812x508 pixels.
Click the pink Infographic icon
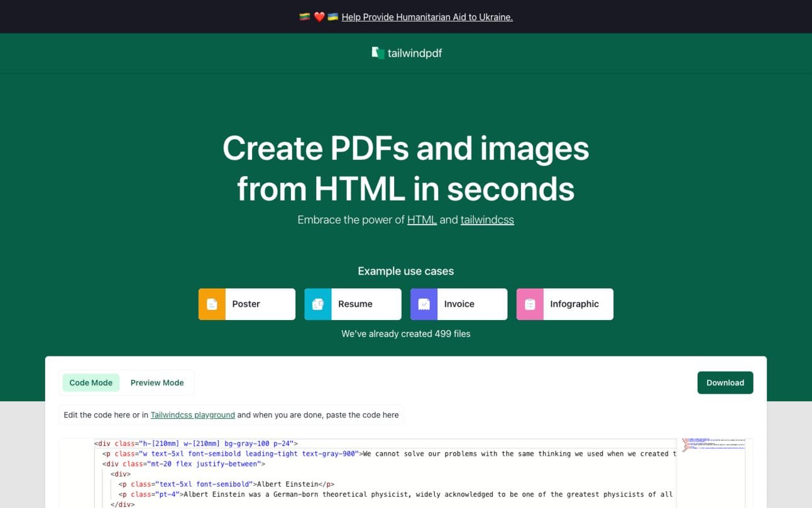530,304
